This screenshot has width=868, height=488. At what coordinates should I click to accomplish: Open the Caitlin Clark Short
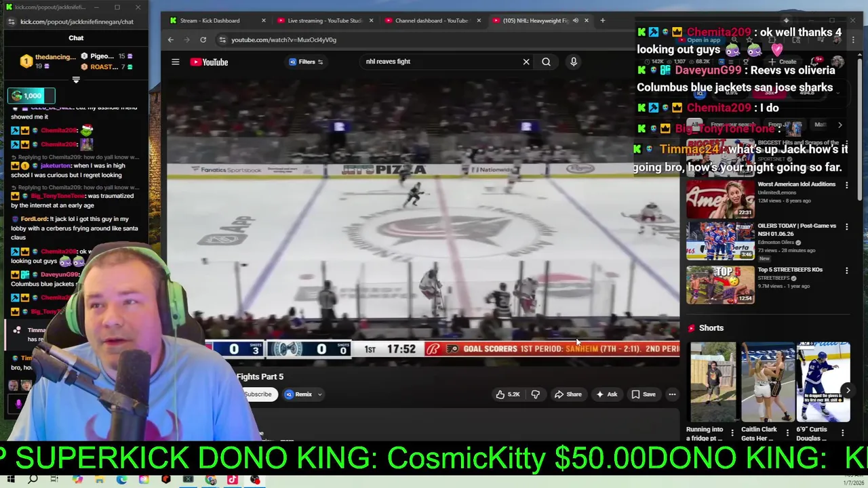[x=768, y=382]
